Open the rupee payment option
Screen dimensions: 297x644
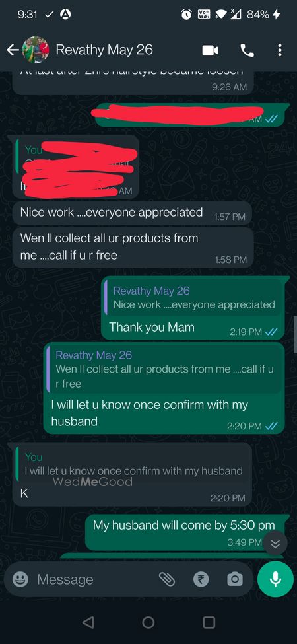pos(201,579)
